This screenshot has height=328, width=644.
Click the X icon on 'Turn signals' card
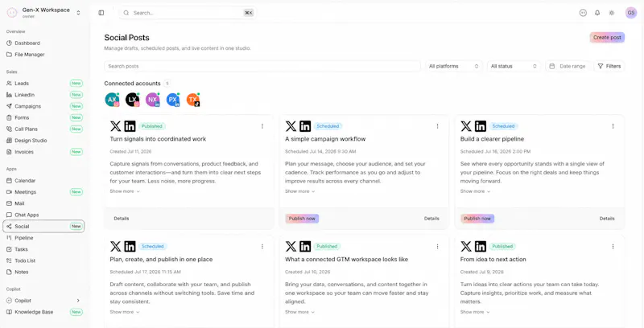(x=115, y=126)
